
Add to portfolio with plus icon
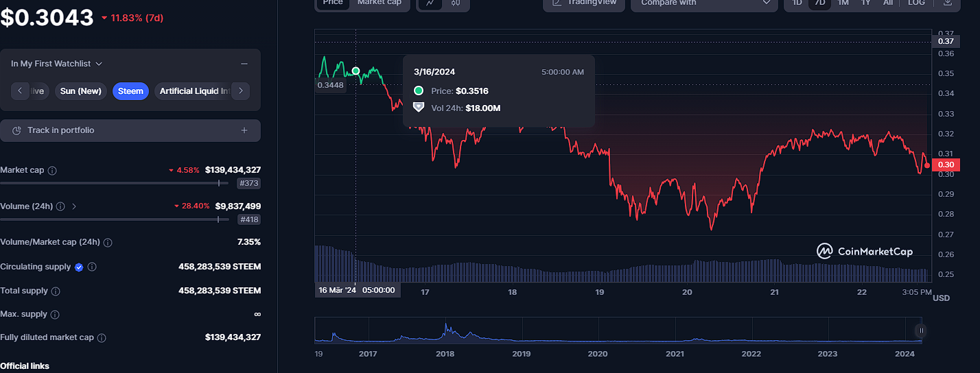(244, 130)
